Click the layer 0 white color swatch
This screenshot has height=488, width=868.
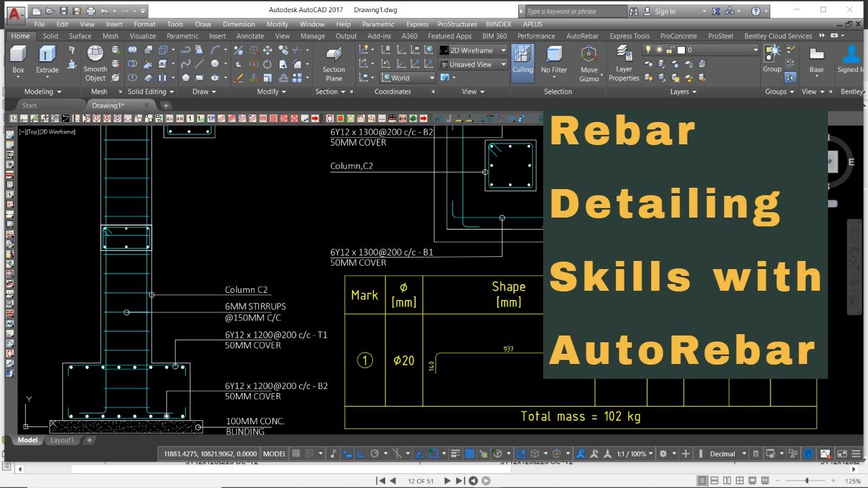tap(681, 50)
